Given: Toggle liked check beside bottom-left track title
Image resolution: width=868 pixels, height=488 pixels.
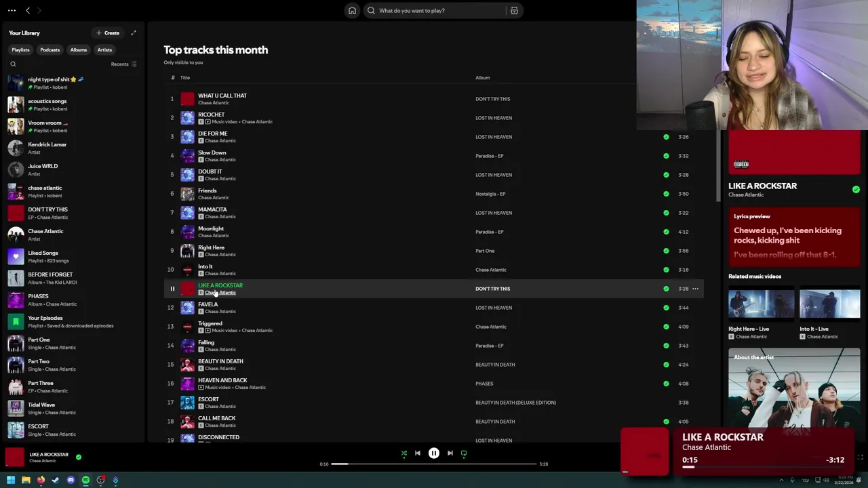Looking at the screenshot, I should (x=79, y=457).
